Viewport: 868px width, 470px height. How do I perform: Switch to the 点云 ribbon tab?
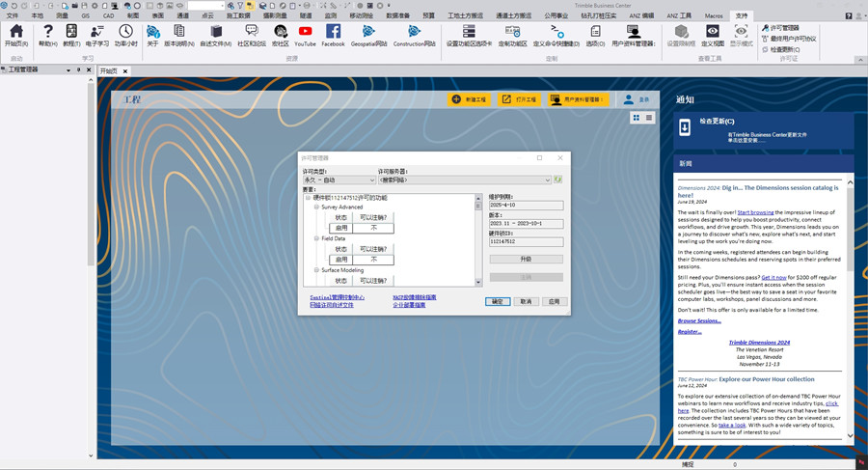(x=207, y=15)
